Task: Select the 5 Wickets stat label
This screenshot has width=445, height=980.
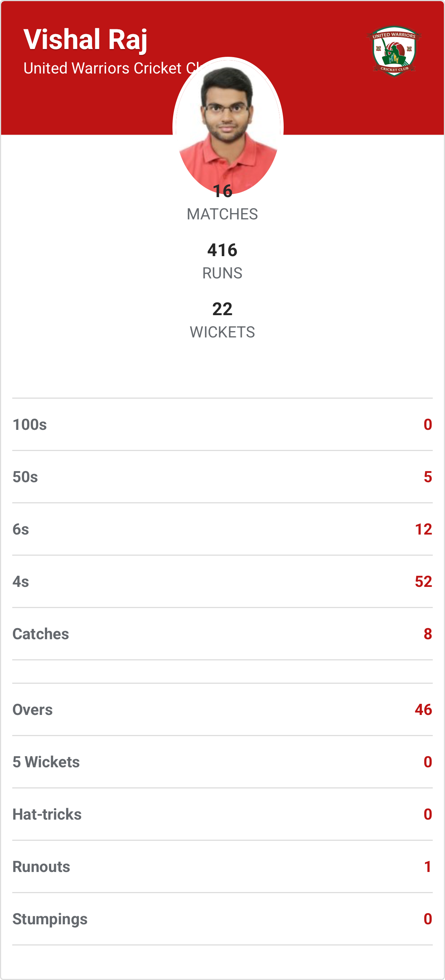Action: pos(46,762)
